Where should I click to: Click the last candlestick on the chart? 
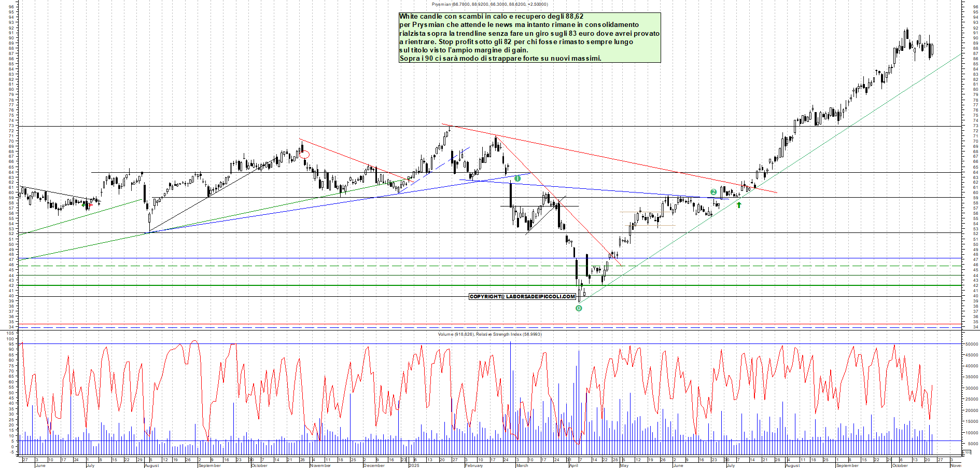coord(932,50)
